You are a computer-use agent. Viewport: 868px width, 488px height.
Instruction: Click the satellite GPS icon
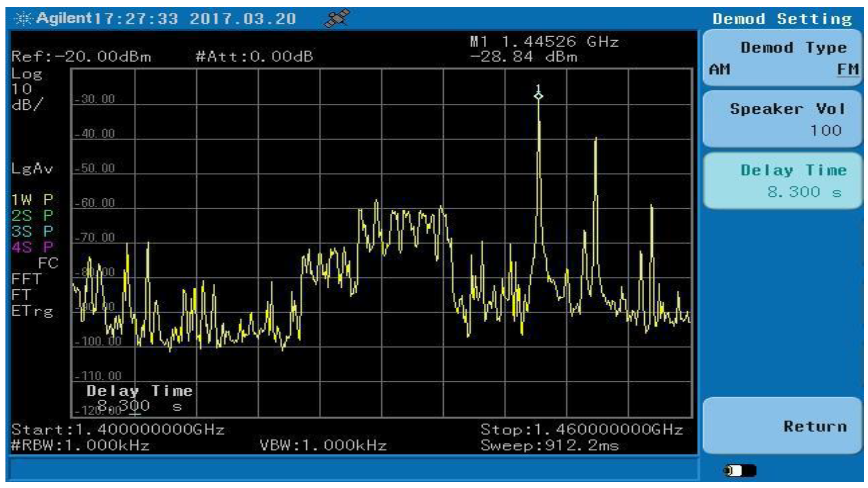coord(338,18)
